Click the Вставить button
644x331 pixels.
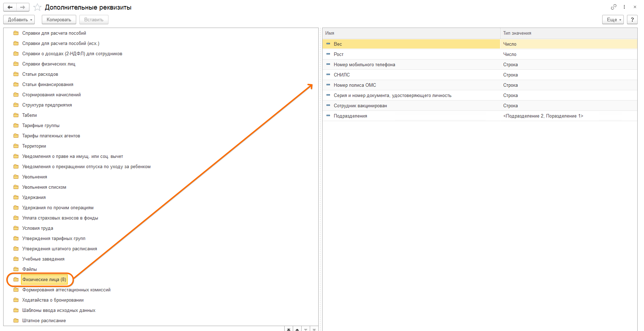coord(94,19)
